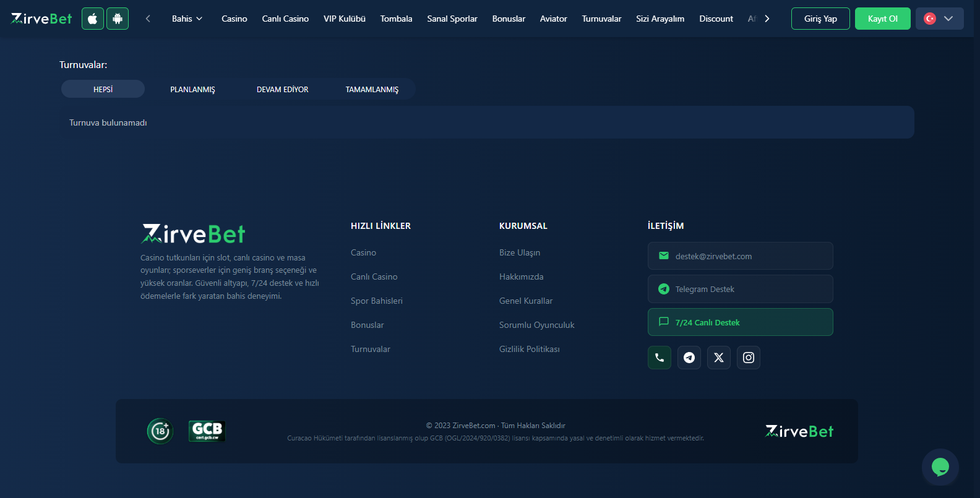Open the live chat bubble widget
The image size is (980, 498).
[x=940, y=467]
